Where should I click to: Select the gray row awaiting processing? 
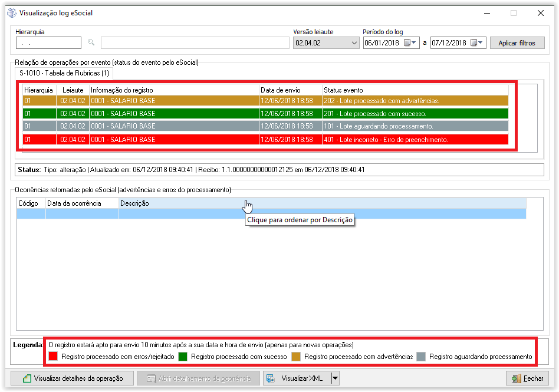(265, 126)
